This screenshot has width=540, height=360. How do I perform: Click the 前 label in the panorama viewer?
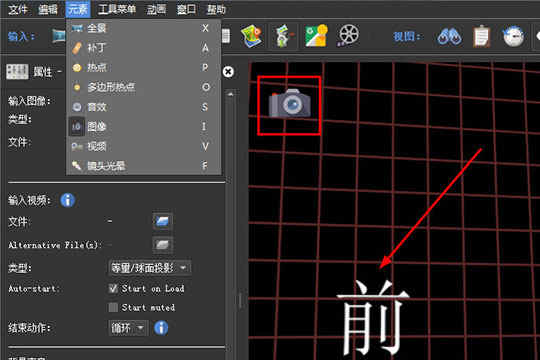pos(373,318)
